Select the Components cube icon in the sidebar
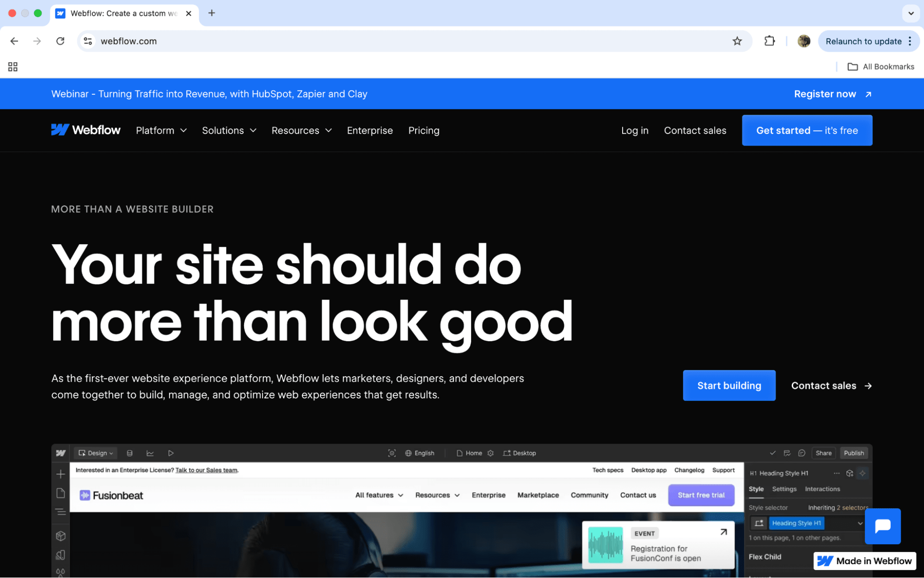The height and width of the screenshot is (578, 924). [x=61, y=536]
